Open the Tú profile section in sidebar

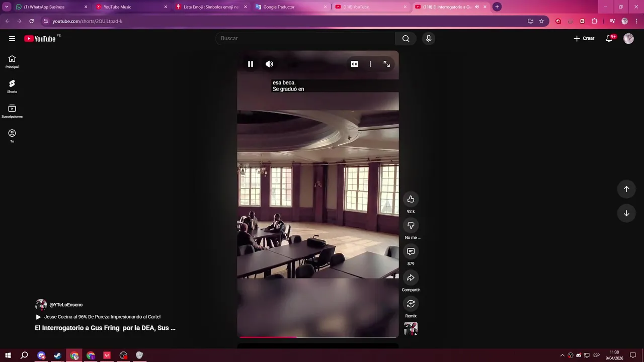[x=12, y=136]
